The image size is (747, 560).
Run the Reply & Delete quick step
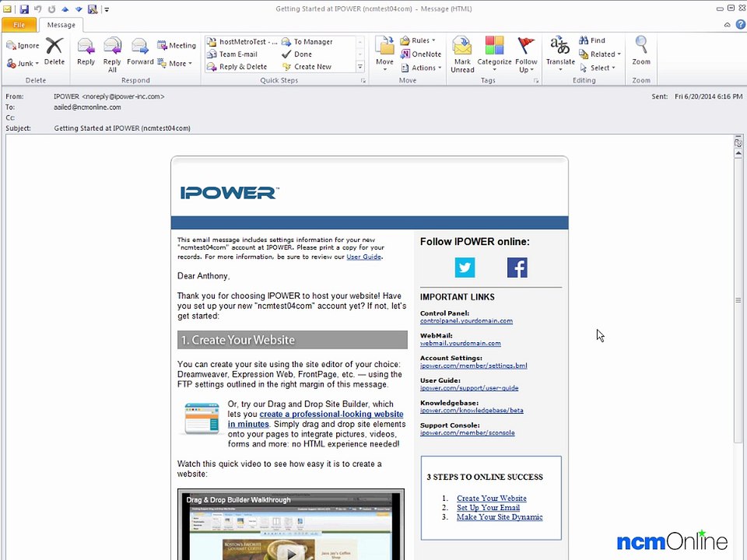point(237,67)
